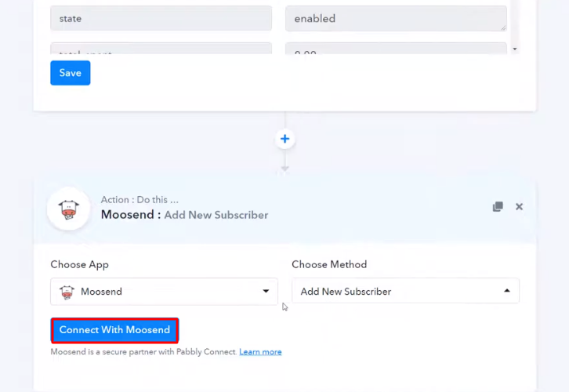Click the 'Choose Method' label

tap(329, 264)
